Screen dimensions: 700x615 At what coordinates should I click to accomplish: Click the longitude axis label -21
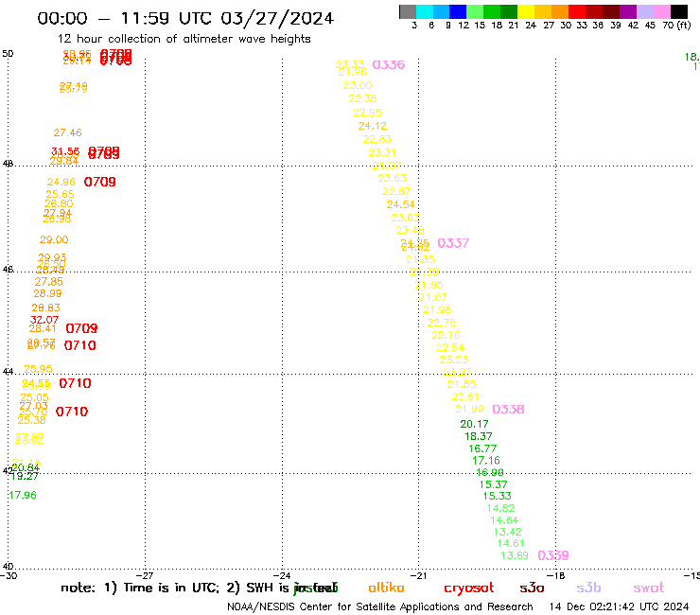pos(419,575)
